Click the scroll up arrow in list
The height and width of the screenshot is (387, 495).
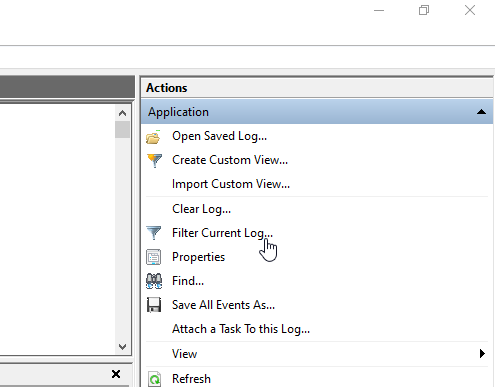122,113
